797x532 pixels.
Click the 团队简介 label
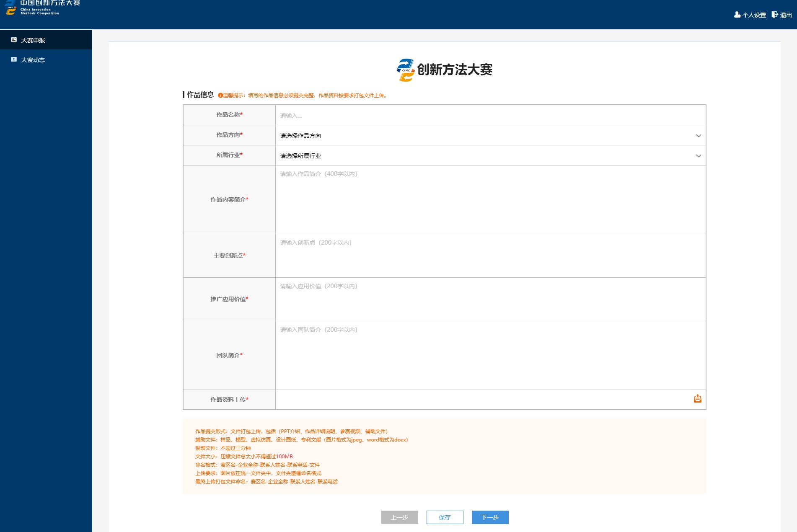(x=229, y=355)
